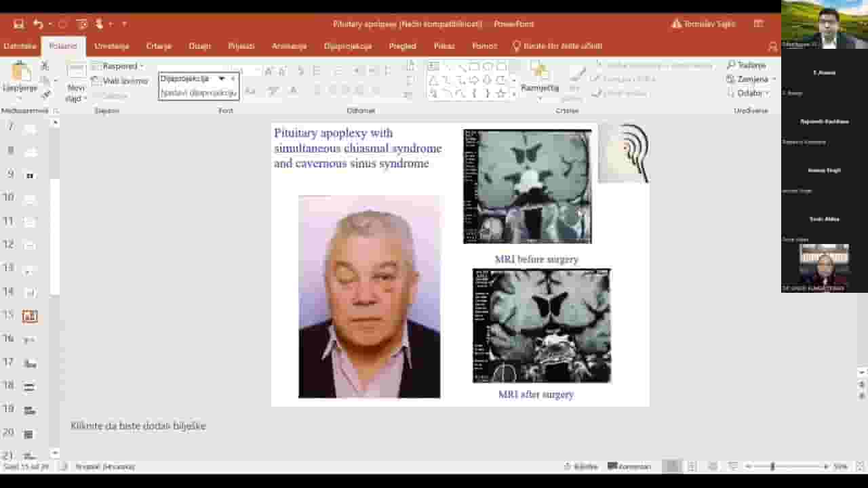868x488 pixels.
Task: Select slide 7 thumbnail
Action: (30, 128)
